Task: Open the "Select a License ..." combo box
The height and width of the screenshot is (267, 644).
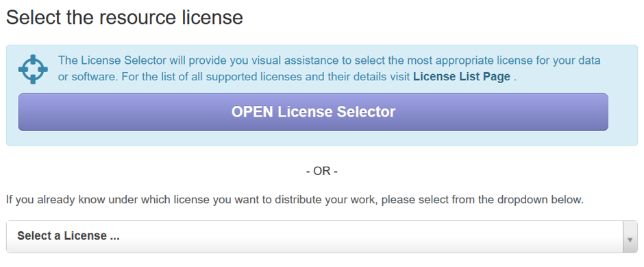Action: (322, 237)
